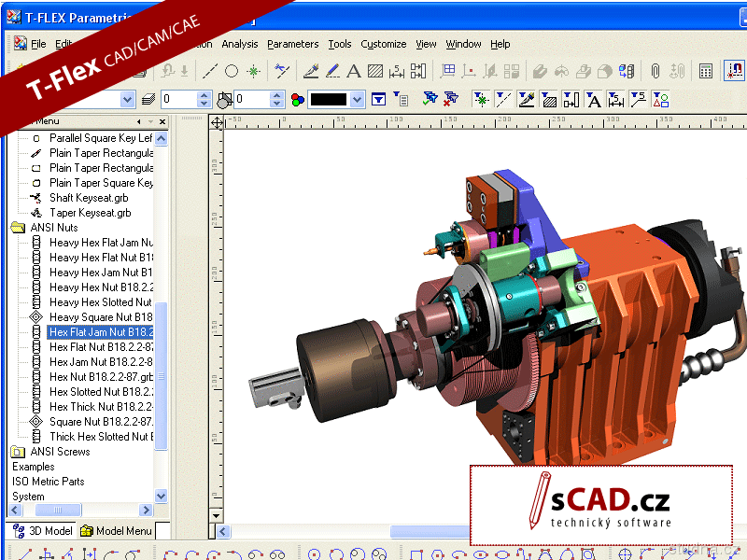Switch to the 3D Model tab

pyautogui.click(x=42, y=530)
